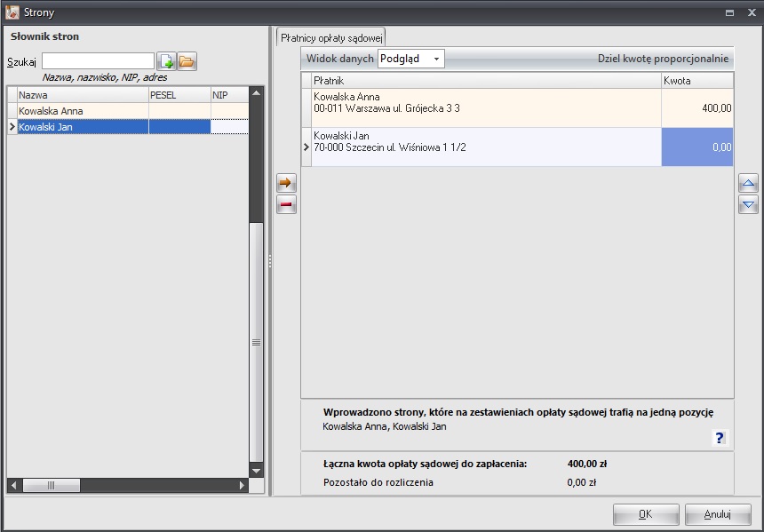Click the Strony window title icon
Image resolution: width=764 pixels, height=532 pixels.
click(12, 12)
